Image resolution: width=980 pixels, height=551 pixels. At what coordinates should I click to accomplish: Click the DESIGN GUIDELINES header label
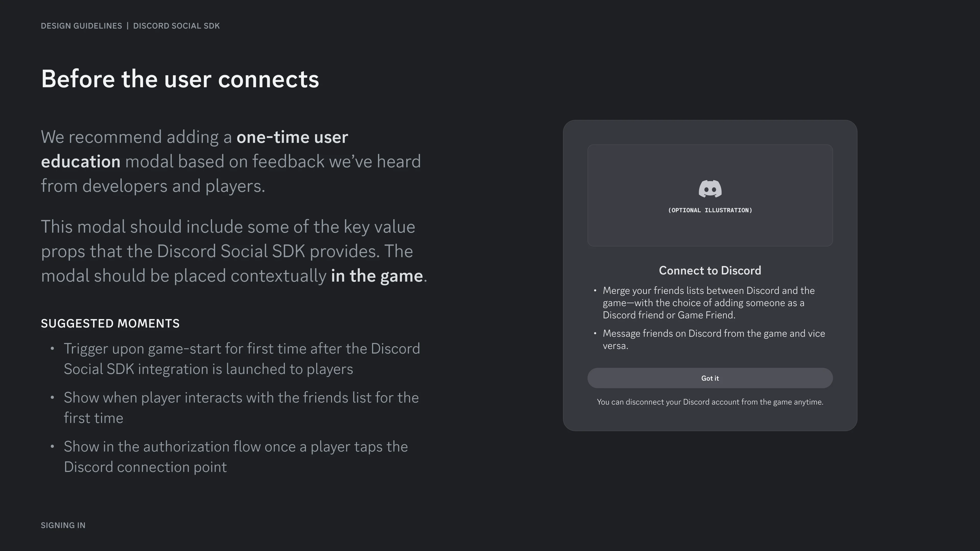(81, 26)
